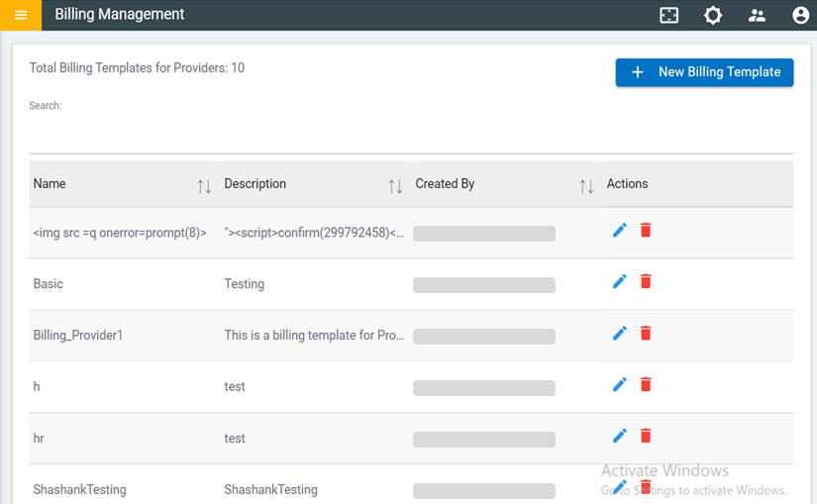Delete the Billing_Provider1 template
Screen dimensions: 817x504
click(x=646, y=333)
